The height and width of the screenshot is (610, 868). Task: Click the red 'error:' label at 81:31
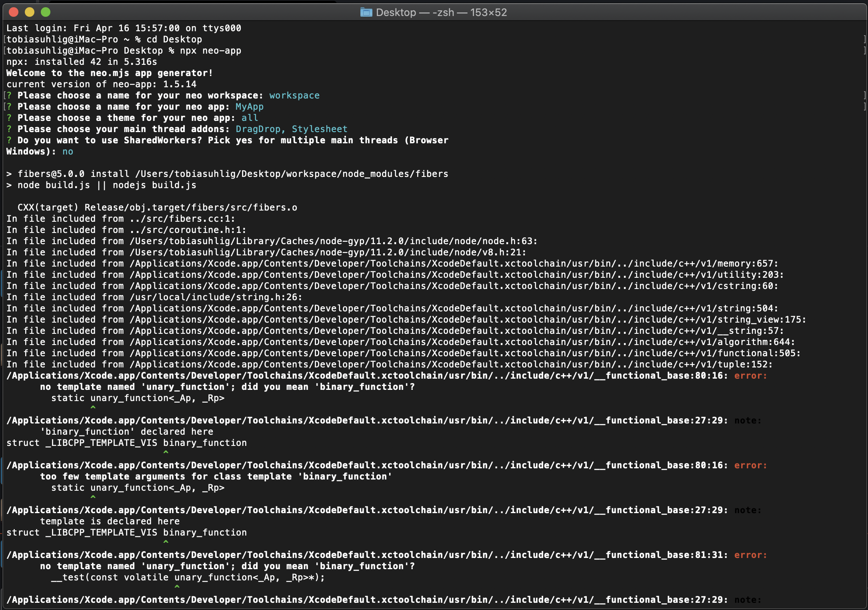click(x=751, y=555)
